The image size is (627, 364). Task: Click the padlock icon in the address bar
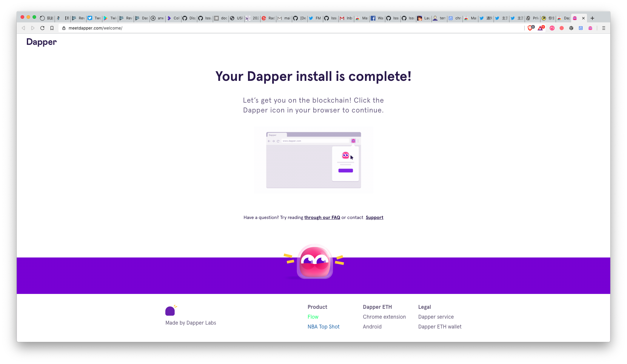[x=64, y=28]
